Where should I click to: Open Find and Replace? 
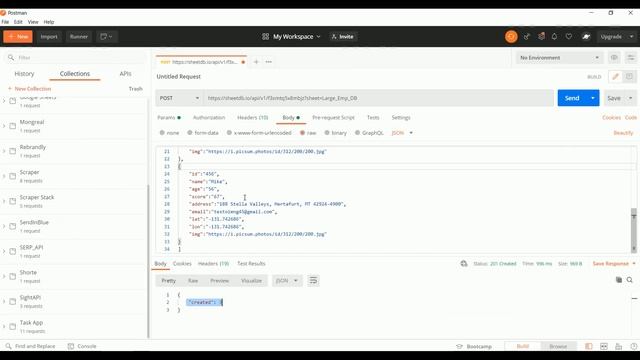coord(30,346)
